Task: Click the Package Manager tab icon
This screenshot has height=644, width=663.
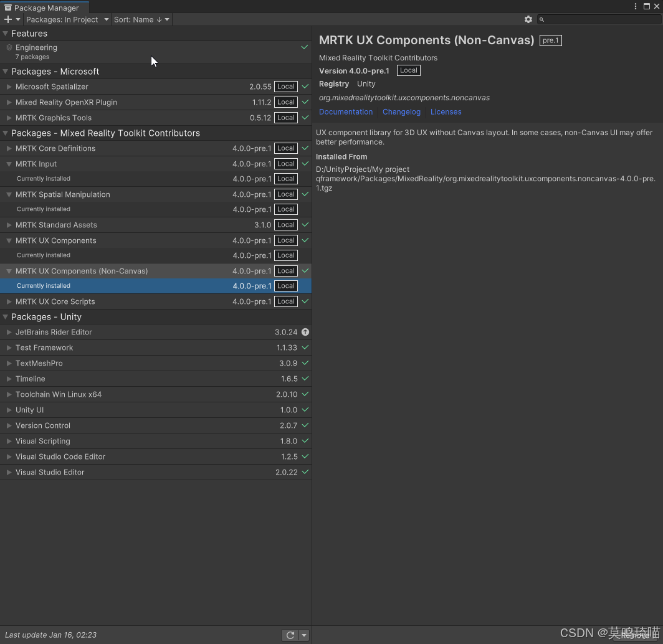Action: click(7, 7)
